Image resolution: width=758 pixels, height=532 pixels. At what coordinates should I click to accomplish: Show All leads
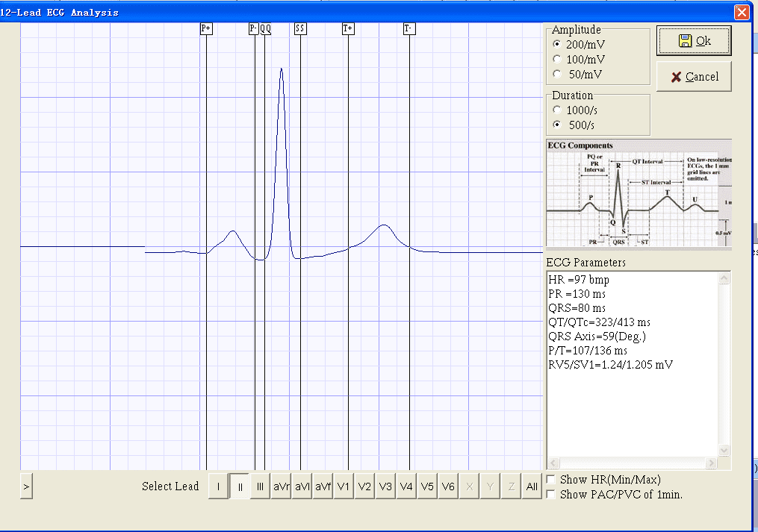coord(532,486)
